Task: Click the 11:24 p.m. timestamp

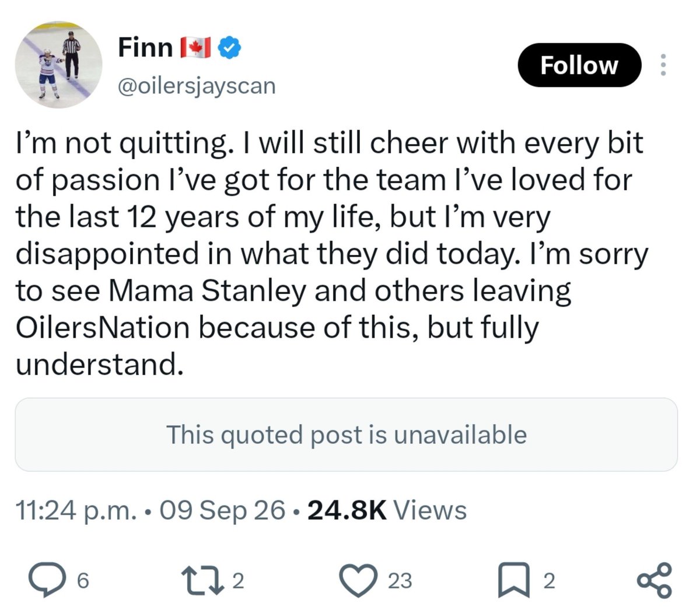Action: tap(75, 511)
